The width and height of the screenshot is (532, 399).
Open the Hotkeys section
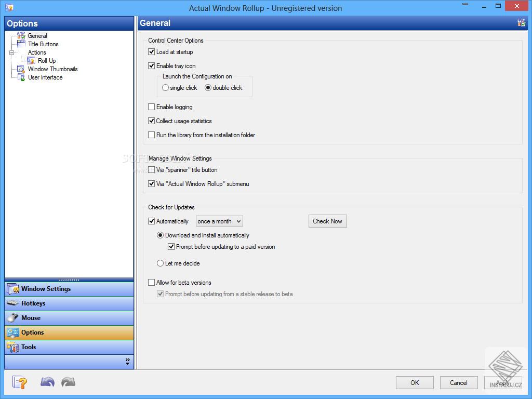click(x=69, y=303)
